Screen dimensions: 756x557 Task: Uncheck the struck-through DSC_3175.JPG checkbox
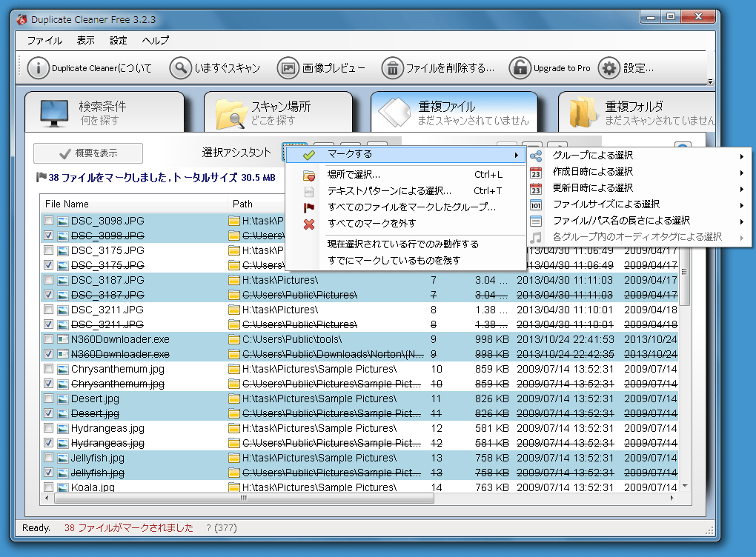[48, 265]
